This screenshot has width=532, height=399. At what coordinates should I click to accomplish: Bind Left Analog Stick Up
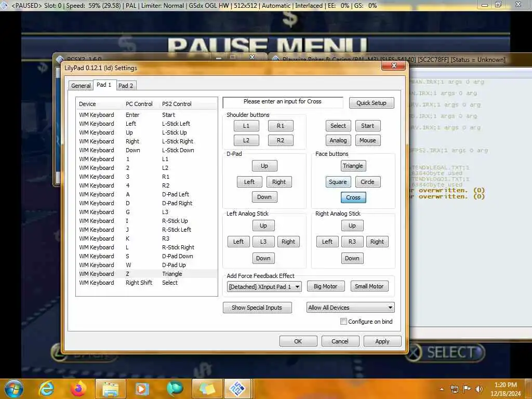(263, 225)
